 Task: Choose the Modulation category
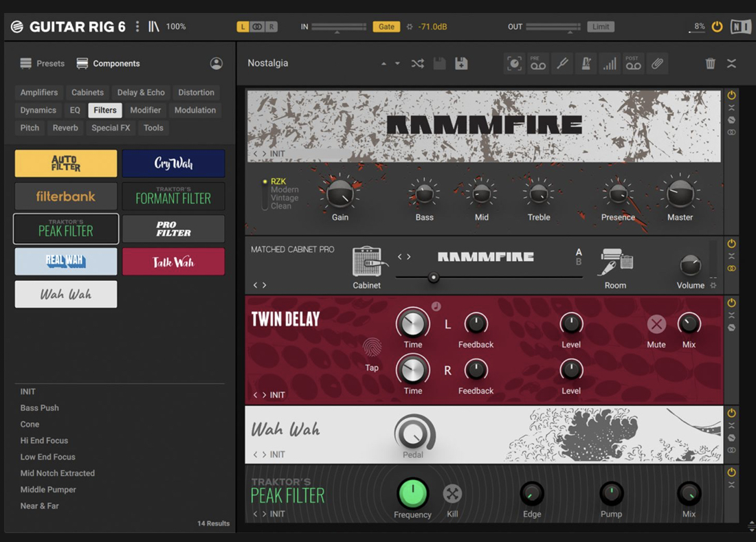pos(195,111)
